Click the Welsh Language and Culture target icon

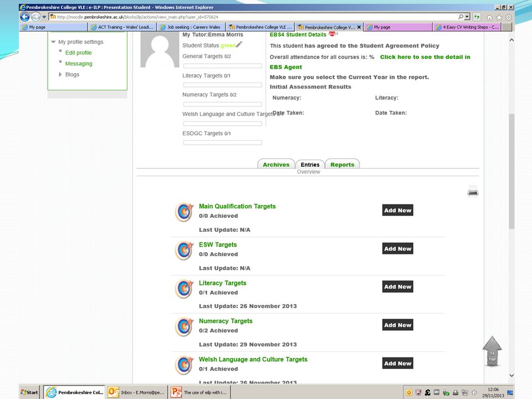[x=184, y=365]
